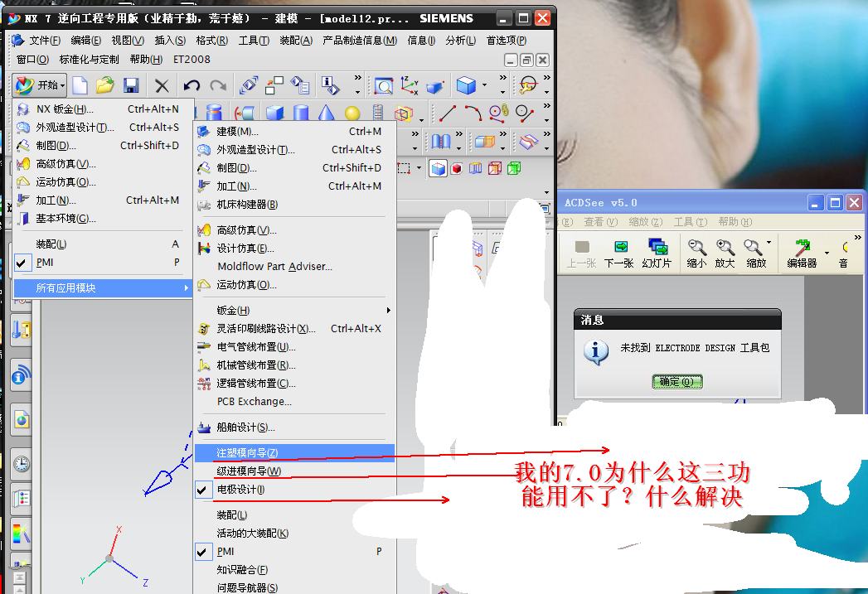Click ACDSee 编辑器 editor icon
This screenshot has width=868, height=594.
803,254
